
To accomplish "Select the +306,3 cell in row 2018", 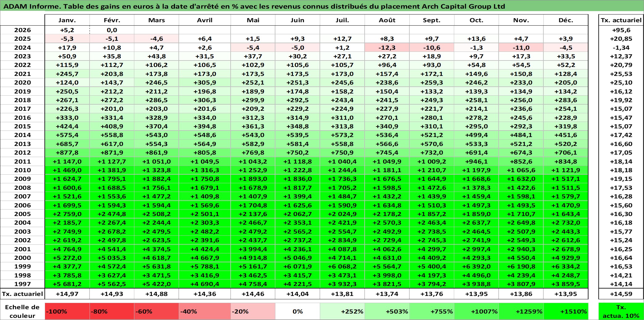I will 205,100.
